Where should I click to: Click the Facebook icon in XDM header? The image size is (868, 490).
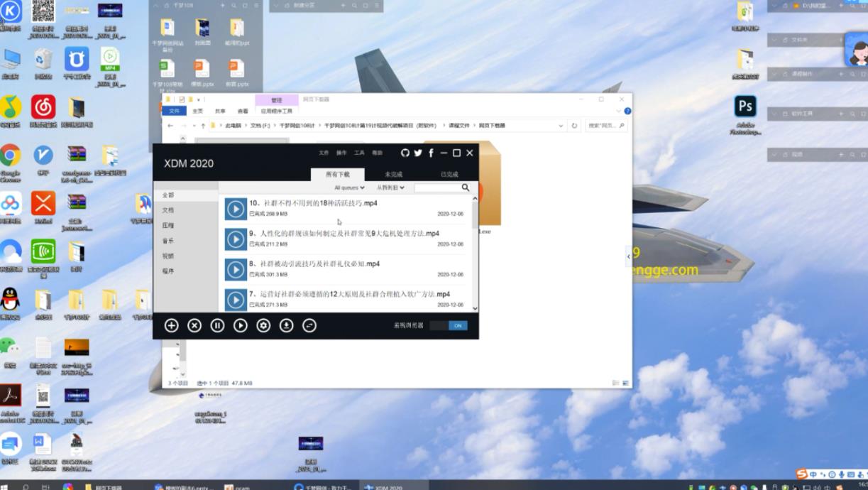431,153
